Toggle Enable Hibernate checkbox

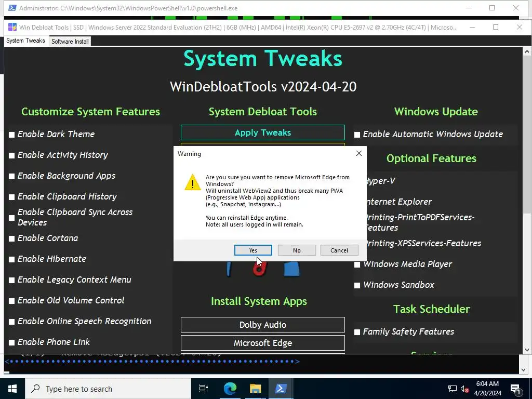pos(12,259)
